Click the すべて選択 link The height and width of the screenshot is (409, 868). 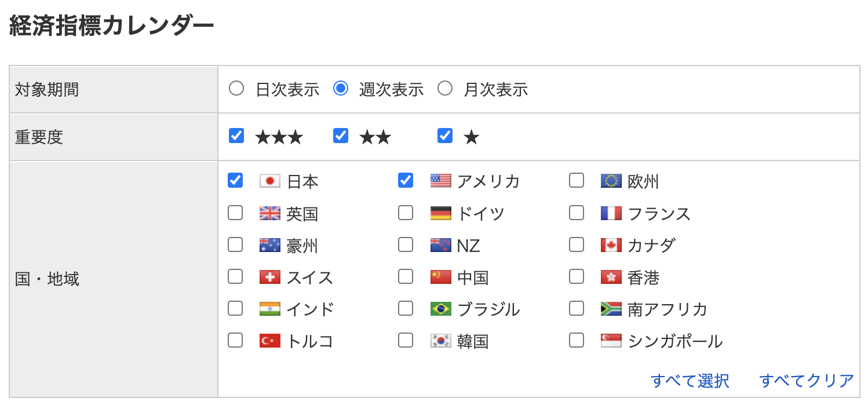pos(690,381)
